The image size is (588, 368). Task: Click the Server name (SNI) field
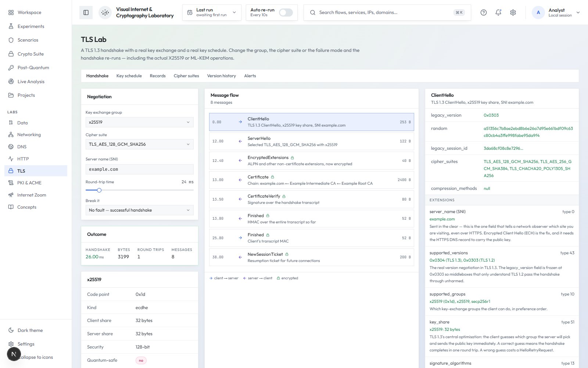139,169
